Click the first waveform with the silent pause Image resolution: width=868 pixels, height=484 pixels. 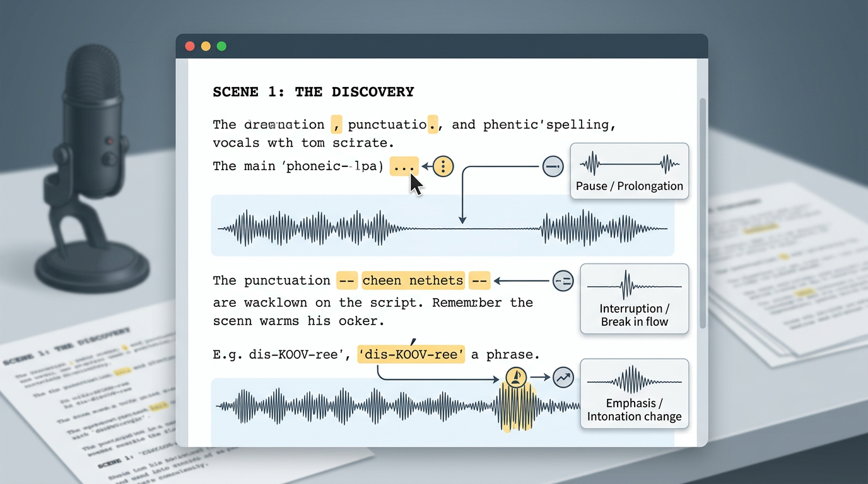tap(442, 226)
